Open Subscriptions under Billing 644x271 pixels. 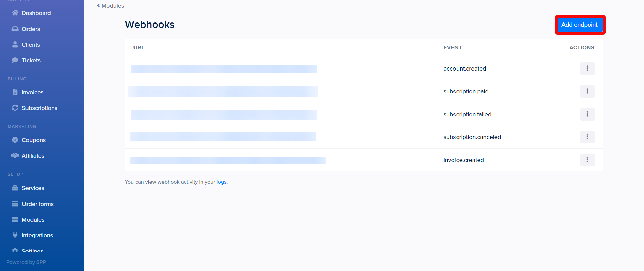point(40,108)
